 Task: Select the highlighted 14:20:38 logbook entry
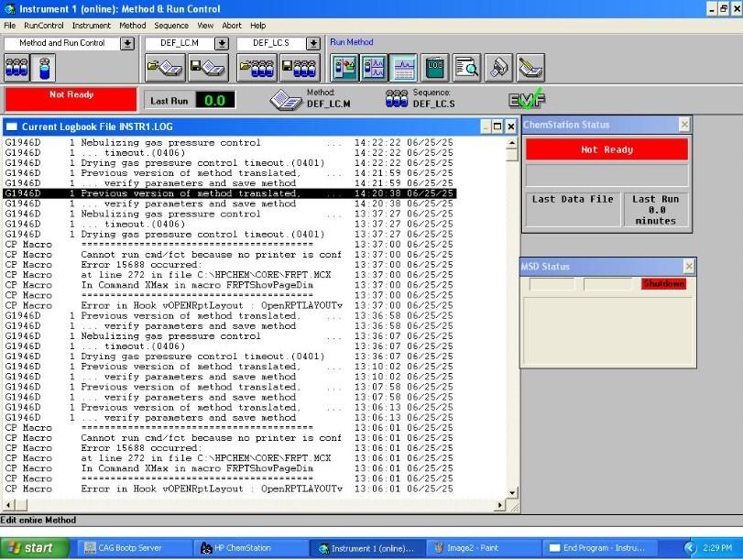pos(229,193)
